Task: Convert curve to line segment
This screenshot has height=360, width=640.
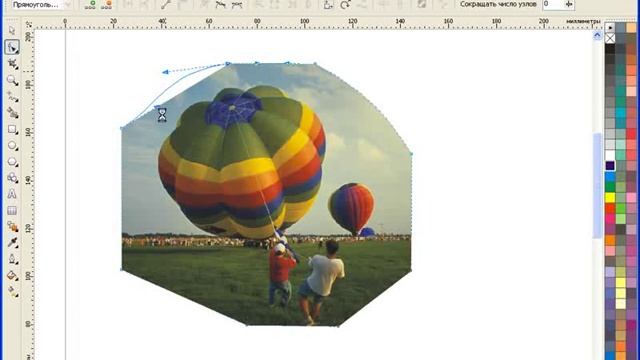Action: (165, 4)
